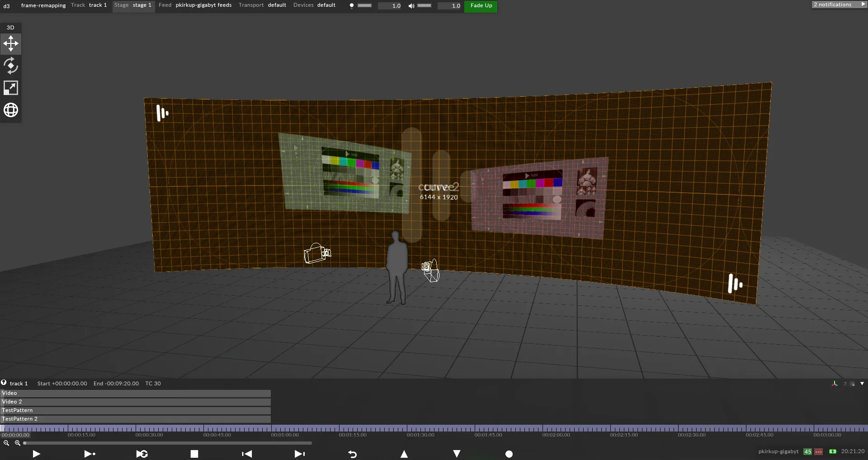Click the zoom out timeline magnifier
Screen dimensions: 868x460
tap(6, 443)
